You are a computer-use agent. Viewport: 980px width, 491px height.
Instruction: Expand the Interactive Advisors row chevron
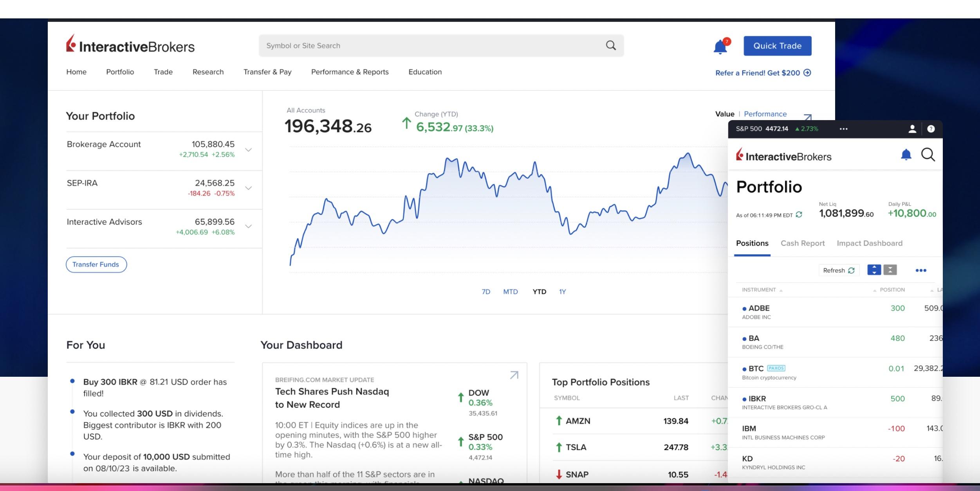(248, 227)
